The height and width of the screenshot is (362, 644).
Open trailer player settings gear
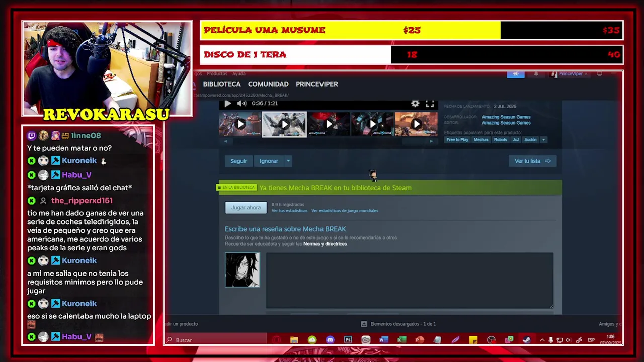pos(415,103)
